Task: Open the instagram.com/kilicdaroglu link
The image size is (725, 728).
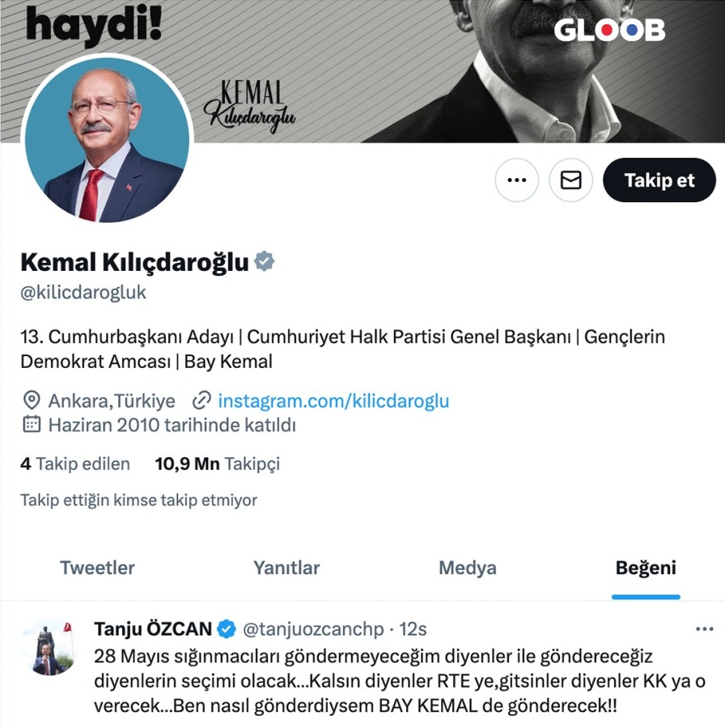Action: coord(333,400)
